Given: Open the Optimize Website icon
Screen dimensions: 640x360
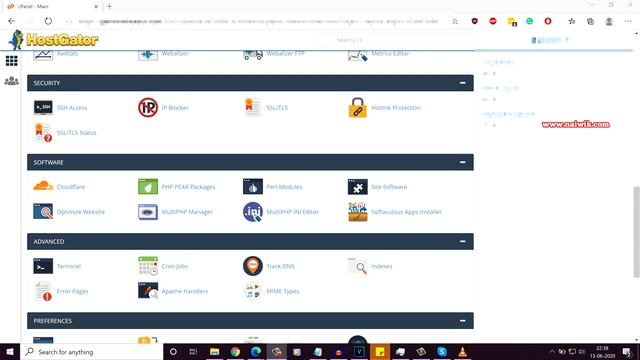Looking at the screenshot, I should [43, 211].
